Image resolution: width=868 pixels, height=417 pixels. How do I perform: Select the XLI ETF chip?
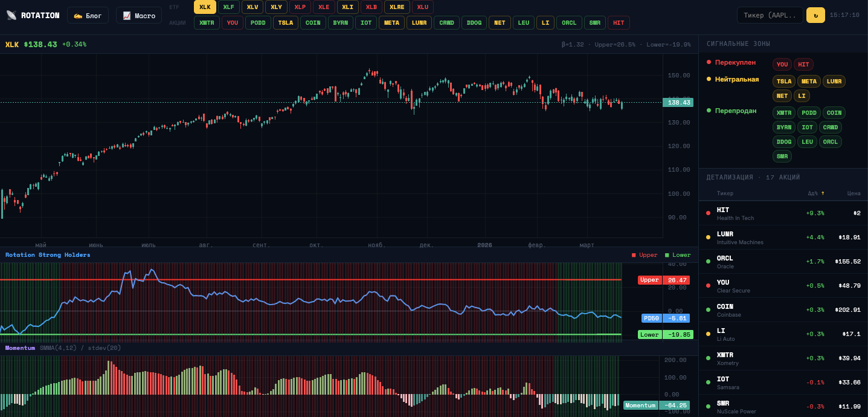click(348, 7)
